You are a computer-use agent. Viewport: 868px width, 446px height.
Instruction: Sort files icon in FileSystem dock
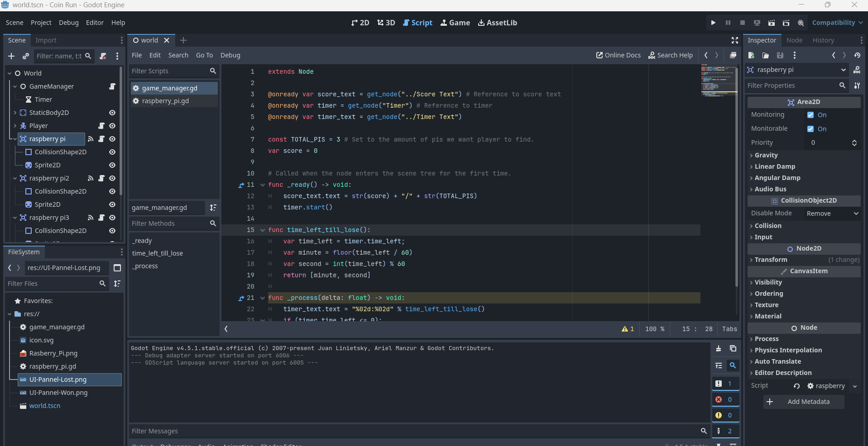(117, 284)
